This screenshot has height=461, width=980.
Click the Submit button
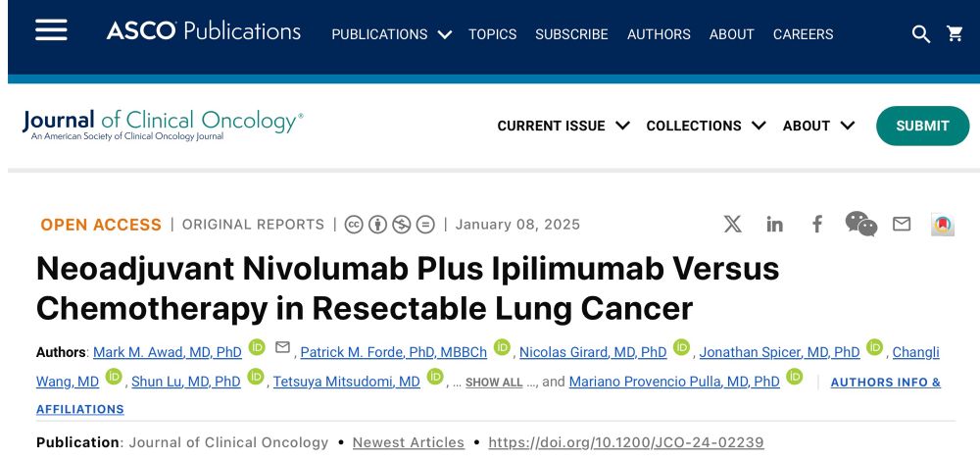point(922,126)
